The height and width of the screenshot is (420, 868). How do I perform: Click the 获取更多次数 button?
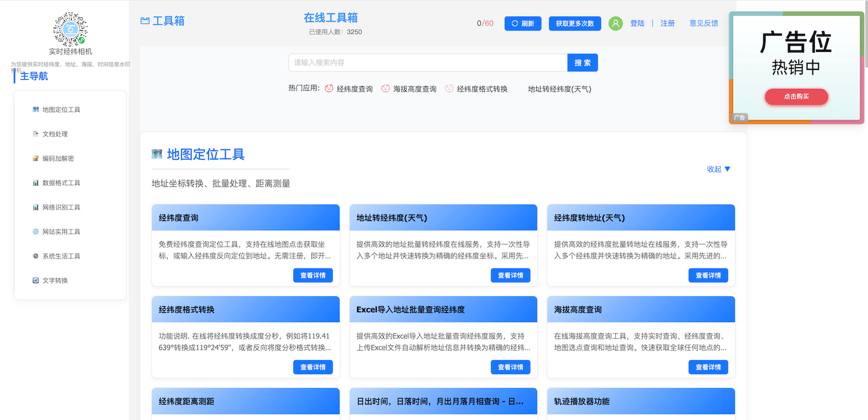[575, 24]
